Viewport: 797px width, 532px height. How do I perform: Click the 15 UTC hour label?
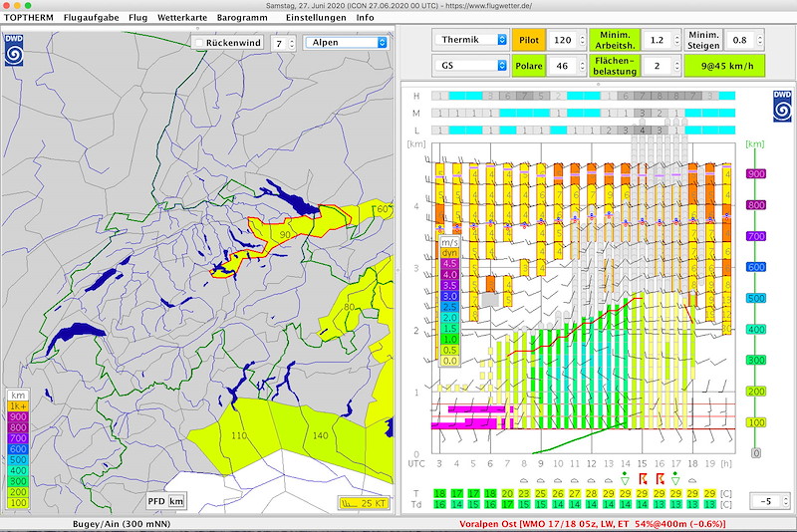642,463
